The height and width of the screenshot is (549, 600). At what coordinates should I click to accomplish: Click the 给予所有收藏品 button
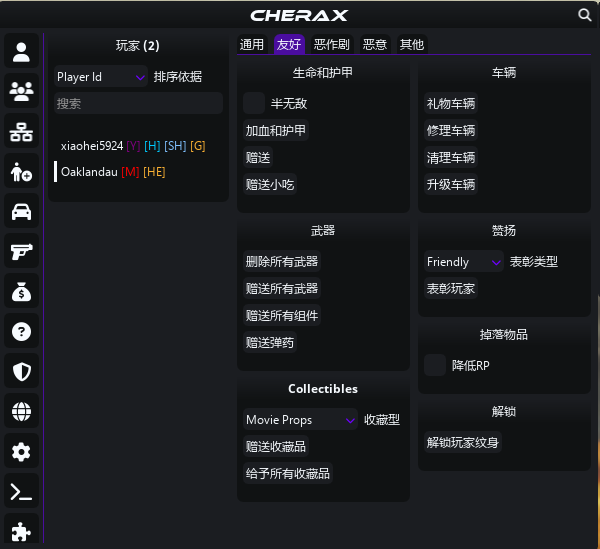coord(288,474)
